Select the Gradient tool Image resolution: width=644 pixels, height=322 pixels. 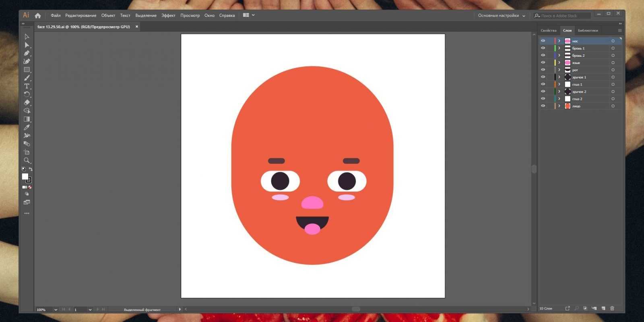(x=27, y=119)
